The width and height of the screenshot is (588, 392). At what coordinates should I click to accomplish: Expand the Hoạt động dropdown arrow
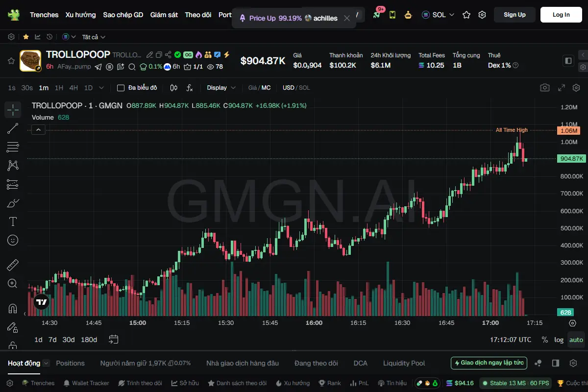coord(46,363)
